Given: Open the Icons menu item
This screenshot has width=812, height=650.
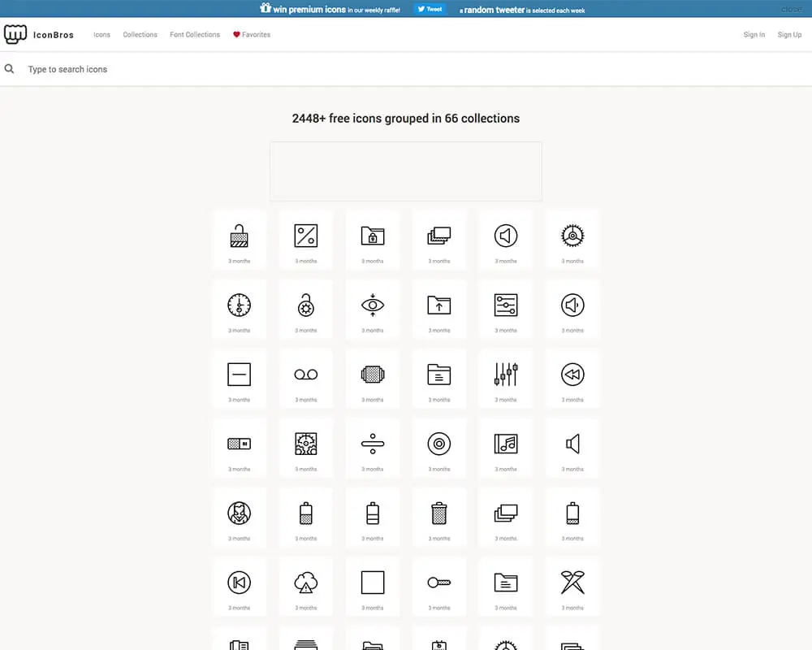Looking at the screenshot, I should (x=102, y=35).
